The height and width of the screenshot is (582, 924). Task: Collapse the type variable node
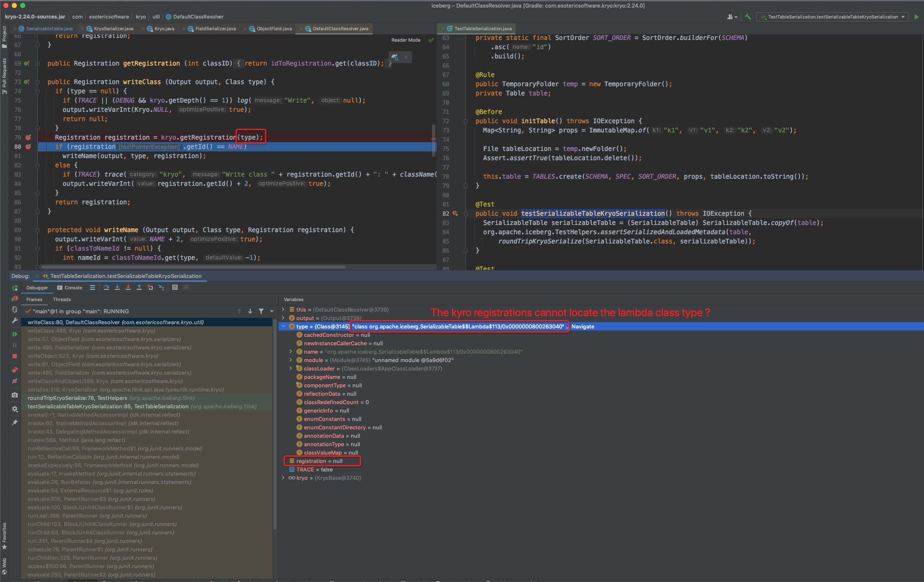pos(283,327)
